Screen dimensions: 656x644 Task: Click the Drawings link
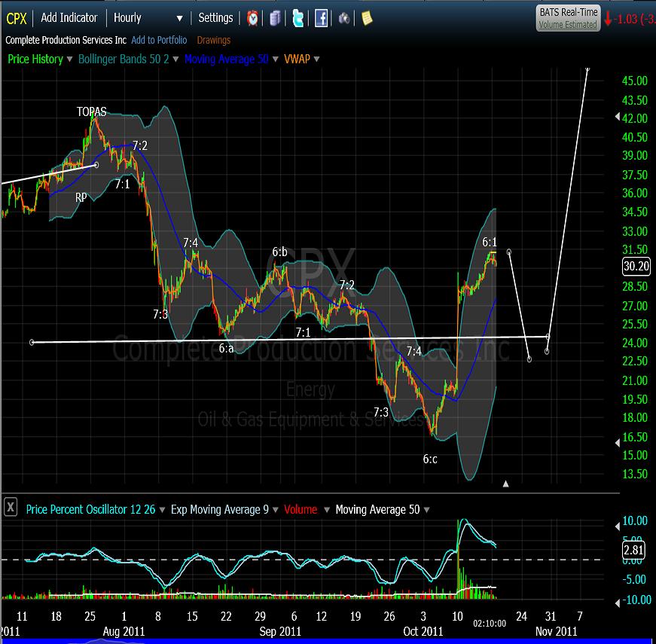tap(214, 40)
